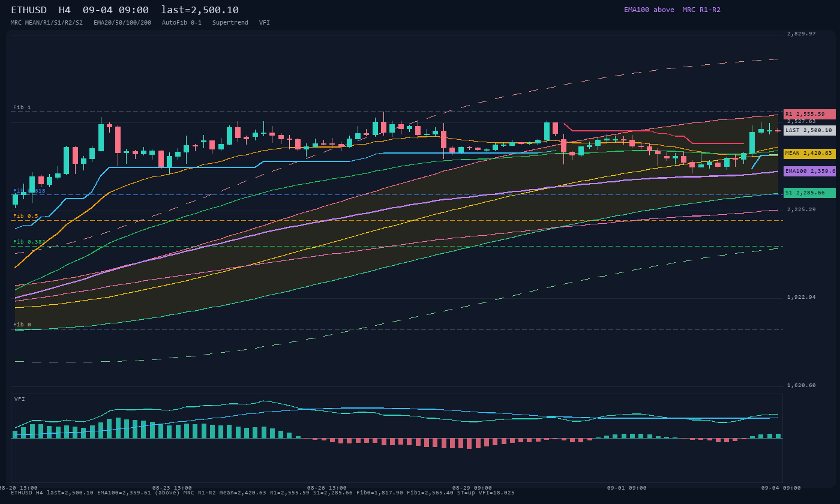Click the S1 2,285.66 price tag
The height and width of the screenshot is (504, 840).
coord(809,193)
